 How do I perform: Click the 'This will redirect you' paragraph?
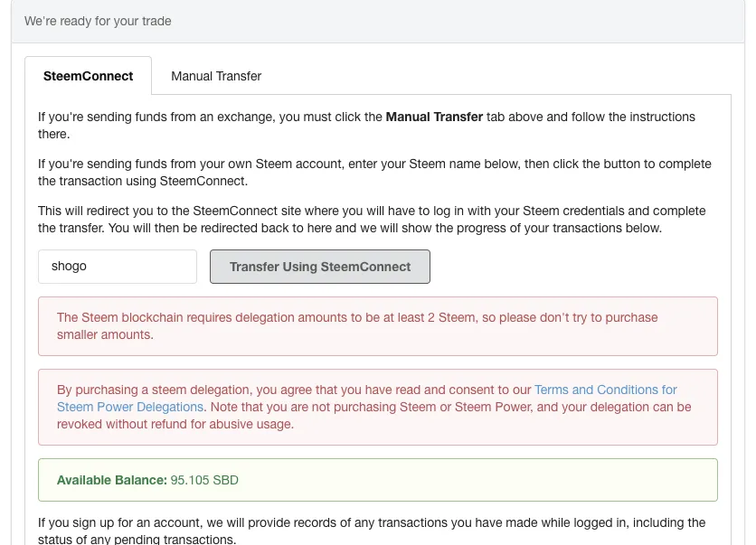372,220
